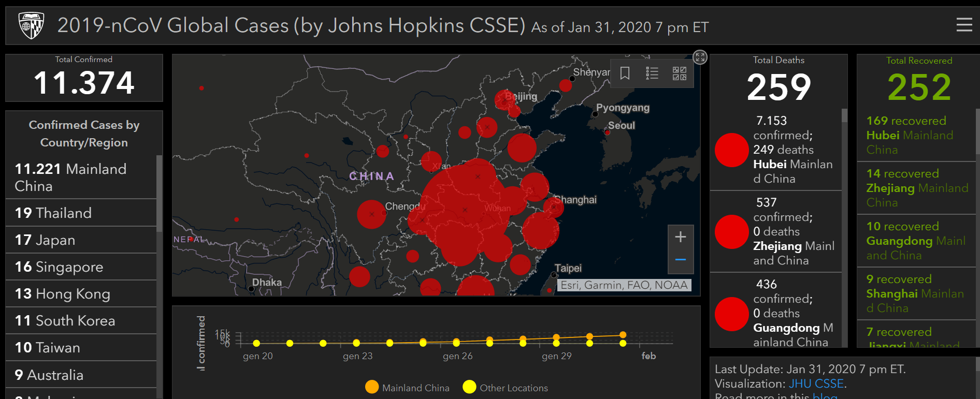Screen dimensions: 980x399
Task: Select the 9 Australia row
Action: point(81,375)
